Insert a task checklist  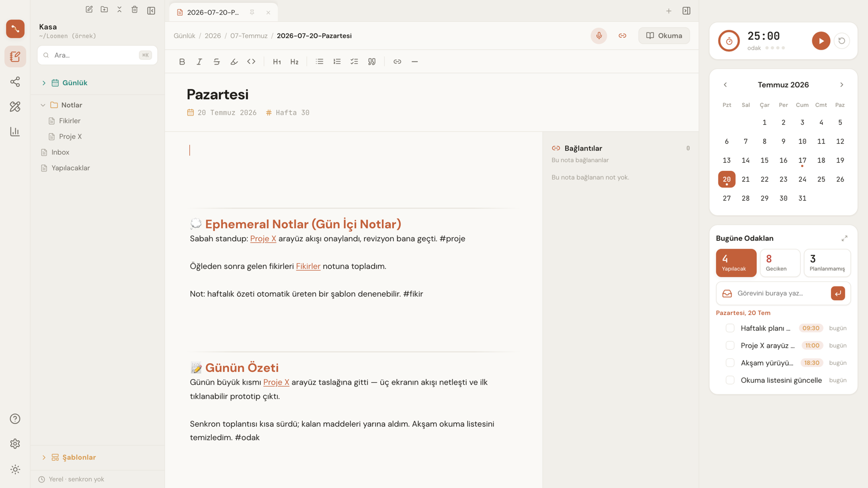click(x=354, y=62)
